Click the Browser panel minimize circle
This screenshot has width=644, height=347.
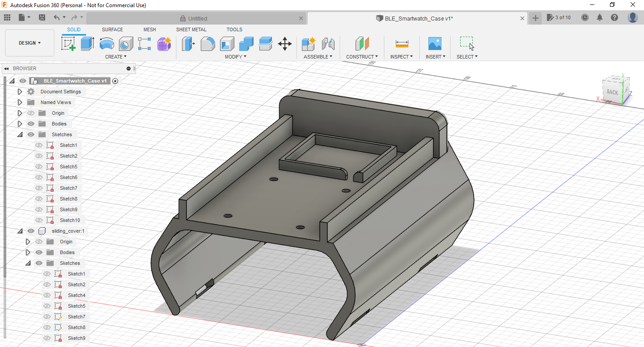[x=129, y=68]
